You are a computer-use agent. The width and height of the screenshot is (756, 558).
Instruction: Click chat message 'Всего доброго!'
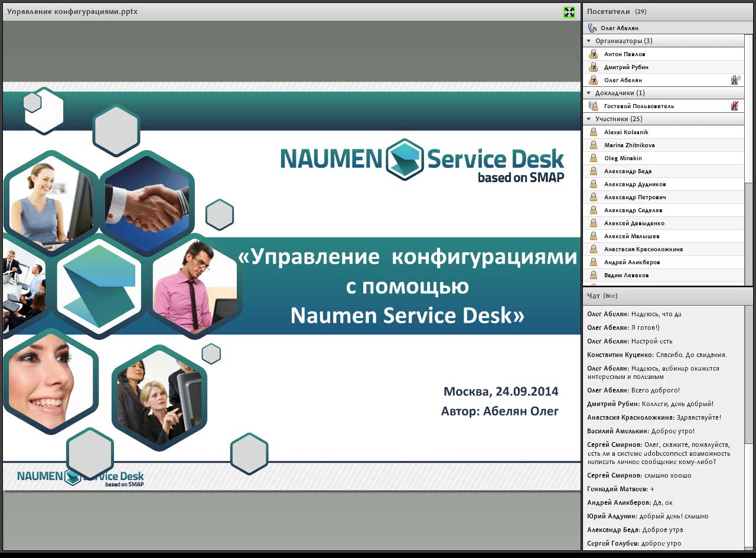pos(633,390)
